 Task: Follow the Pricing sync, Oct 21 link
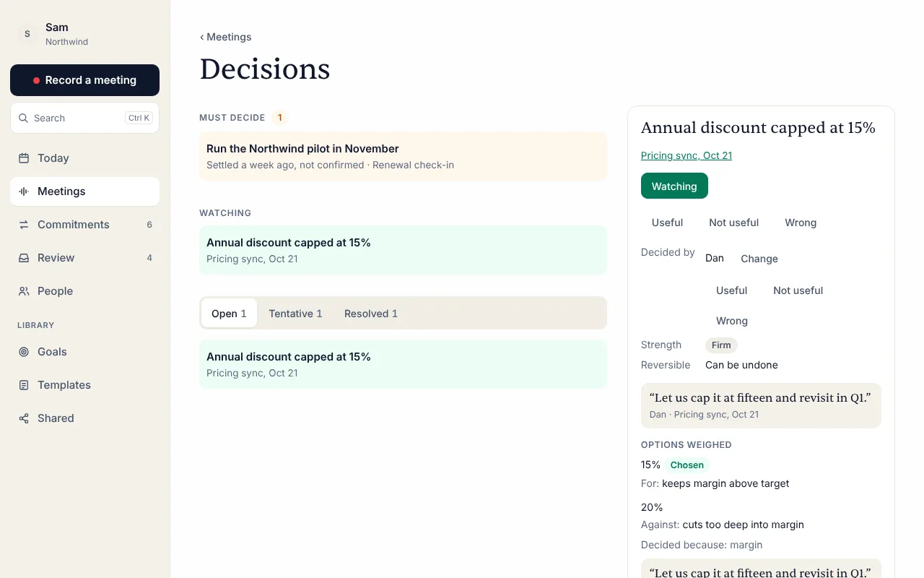687,155
